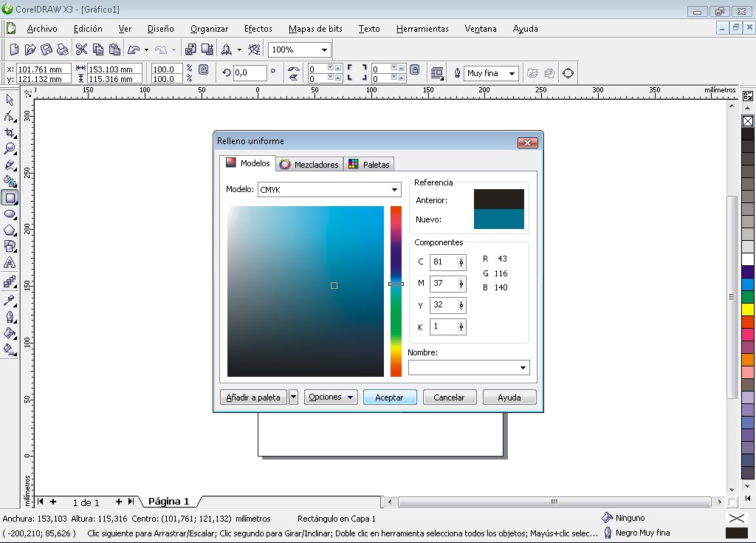Select the Pick tool
This screenshot has width=756, height=543.
(10, 100)
